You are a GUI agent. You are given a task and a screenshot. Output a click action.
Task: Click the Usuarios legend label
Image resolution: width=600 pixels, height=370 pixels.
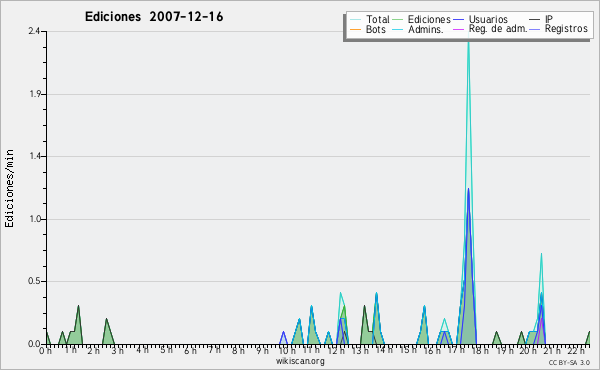click(x=488, y=19)
